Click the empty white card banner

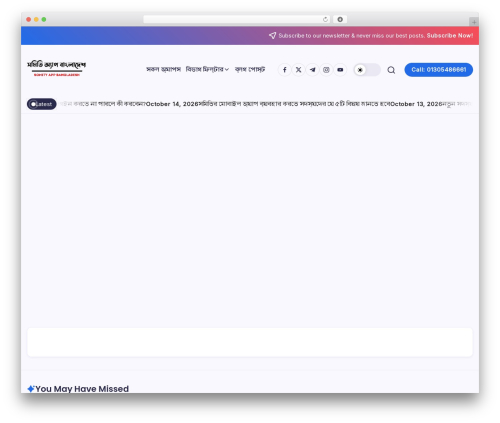click(x=250, y=342)
